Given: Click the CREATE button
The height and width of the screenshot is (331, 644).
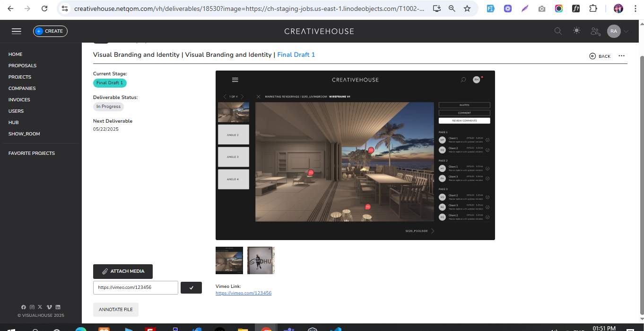Looking at the screenshot, I should coord(50,31).
